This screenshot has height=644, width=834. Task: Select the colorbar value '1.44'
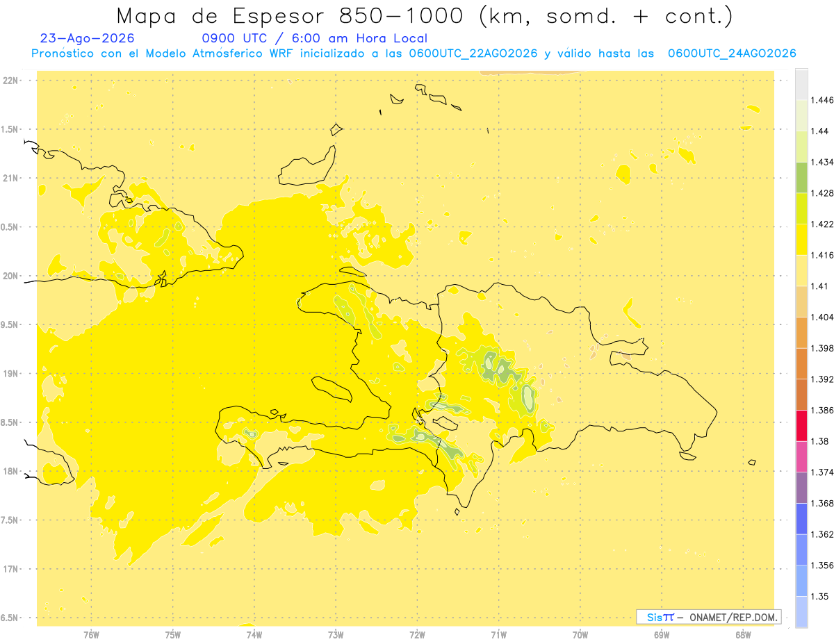[x=819, y=131]
